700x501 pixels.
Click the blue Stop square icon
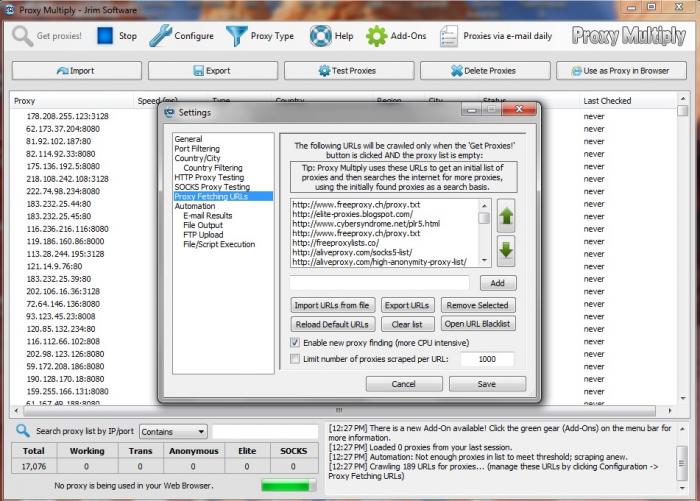(105, 36)
